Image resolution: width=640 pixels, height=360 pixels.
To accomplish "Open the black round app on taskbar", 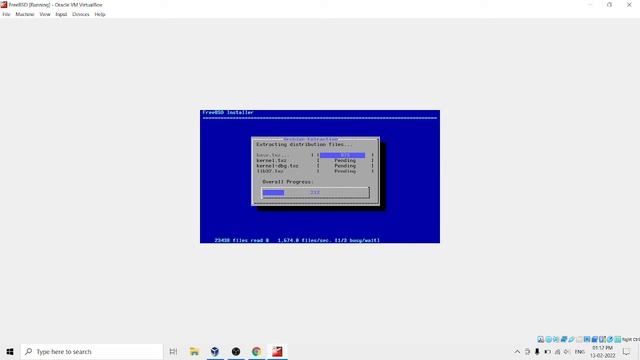I will [x=236, y=351].
